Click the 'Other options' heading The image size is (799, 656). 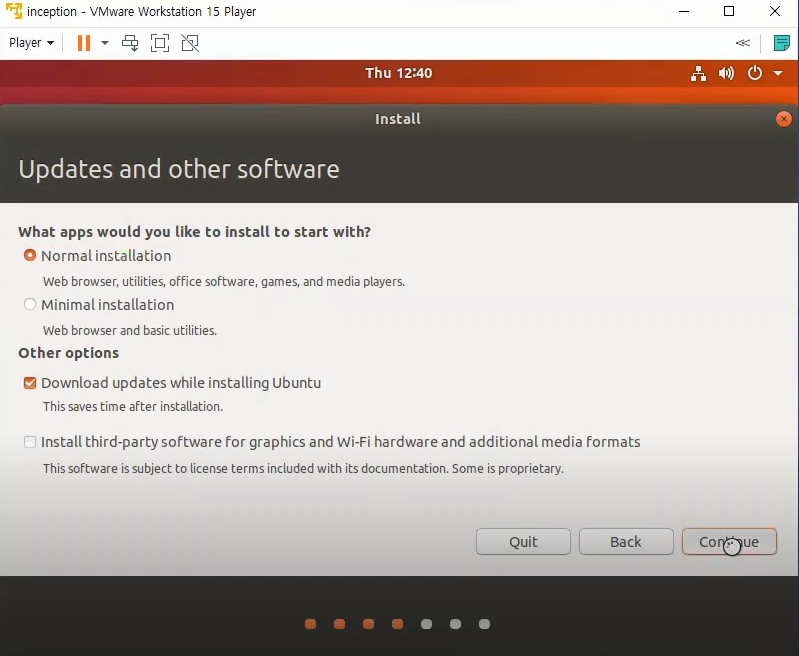[x=69, y=353]
